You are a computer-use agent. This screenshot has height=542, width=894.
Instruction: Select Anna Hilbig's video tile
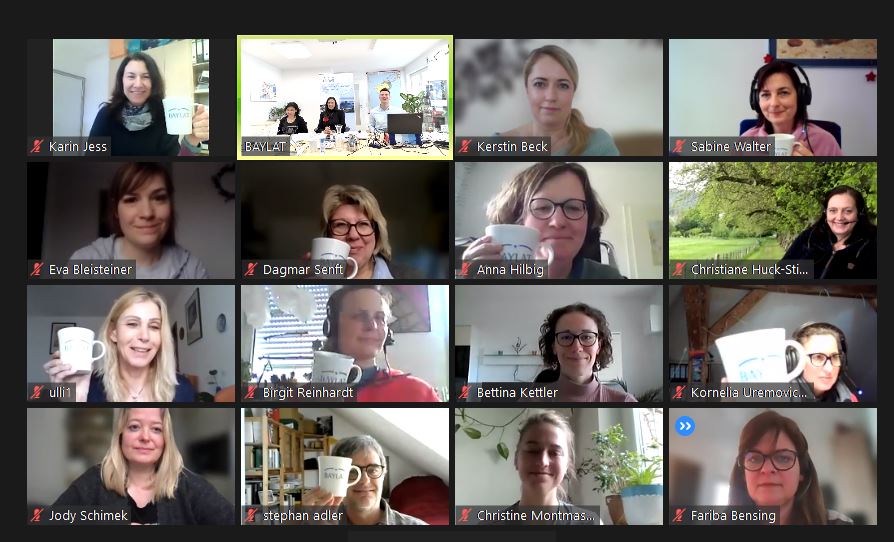coord(559,221)
